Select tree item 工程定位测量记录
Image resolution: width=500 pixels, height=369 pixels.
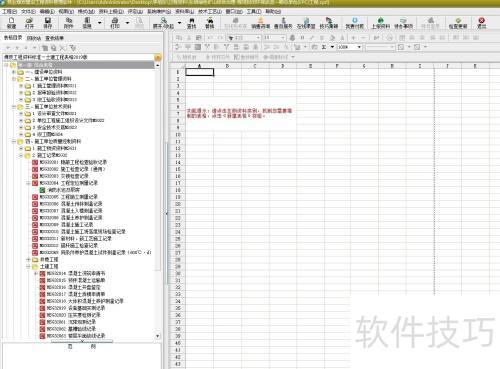[x=69, y=183]
